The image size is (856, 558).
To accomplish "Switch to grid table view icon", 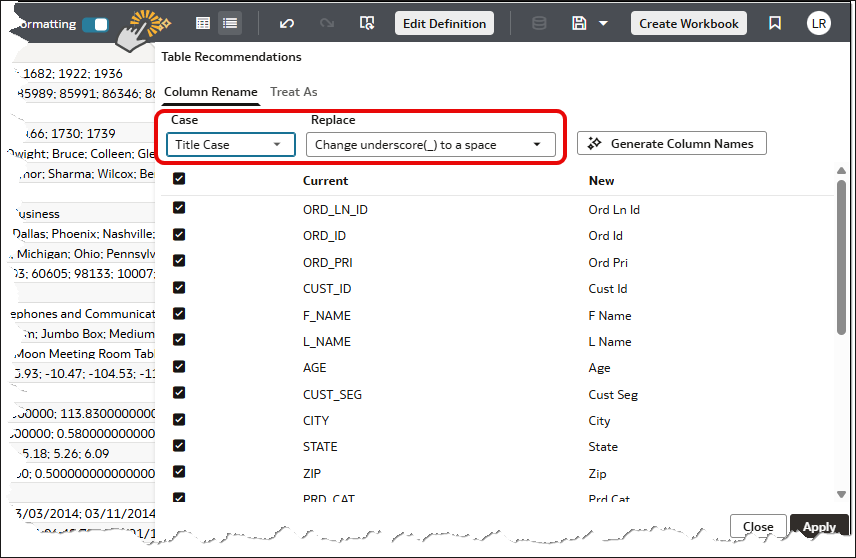I will 203,23.
